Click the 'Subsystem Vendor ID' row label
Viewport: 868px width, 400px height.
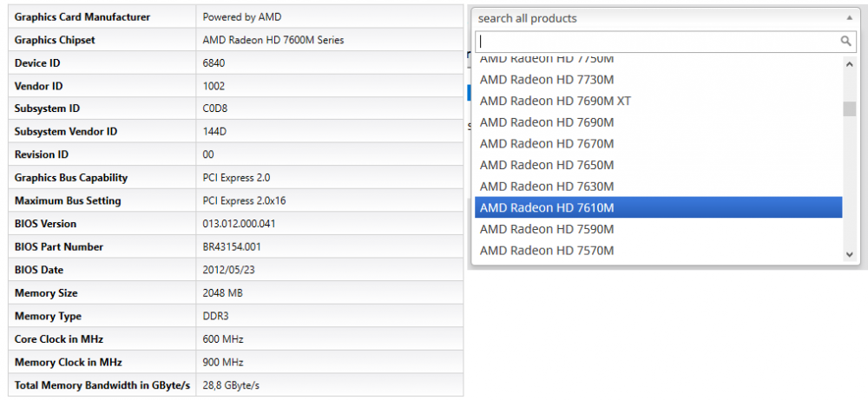[x=66, y=132]
